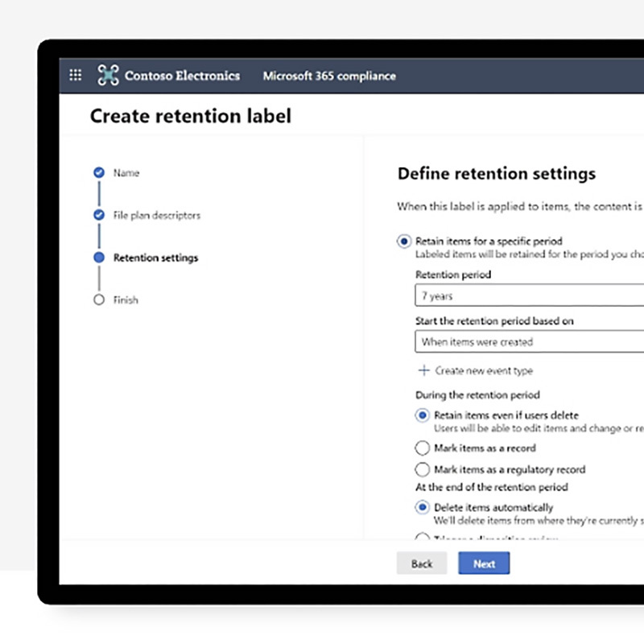The width and height of the screenshot is (644, 644).
Task: Select the Microsoft 365 compliance header item
Action: [329, 76]
